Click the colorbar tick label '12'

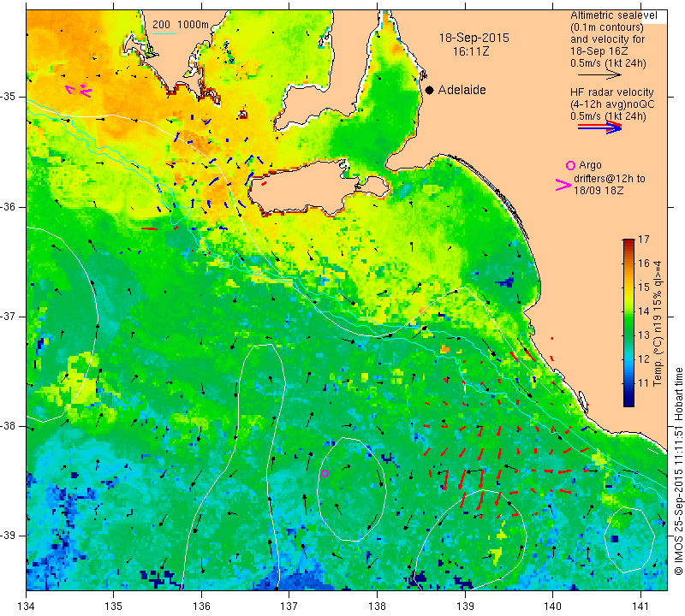[x=644, y=359]
